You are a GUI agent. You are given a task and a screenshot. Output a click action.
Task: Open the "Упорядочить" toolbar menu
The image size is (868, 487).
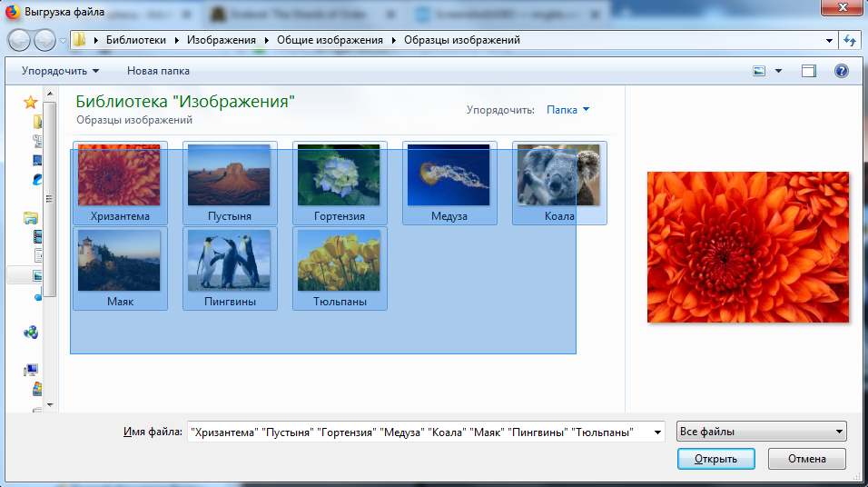(60, 71)
